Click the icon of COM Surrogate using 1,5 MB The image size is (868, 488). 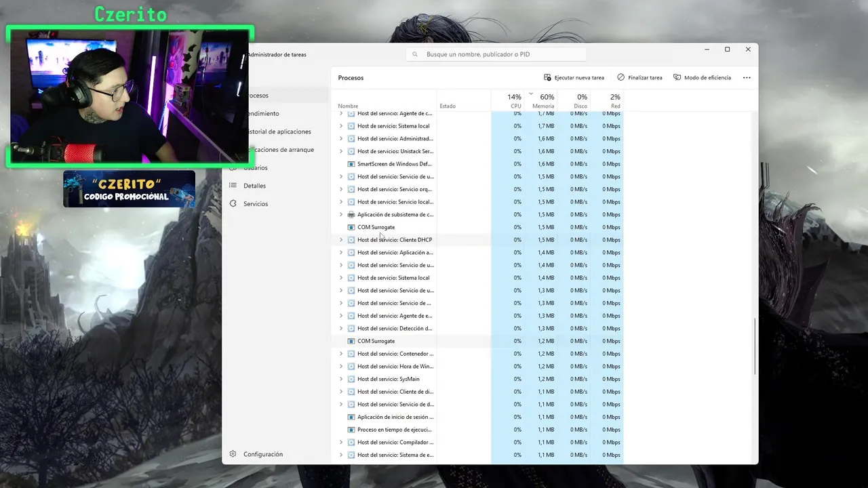coord(351,227)
